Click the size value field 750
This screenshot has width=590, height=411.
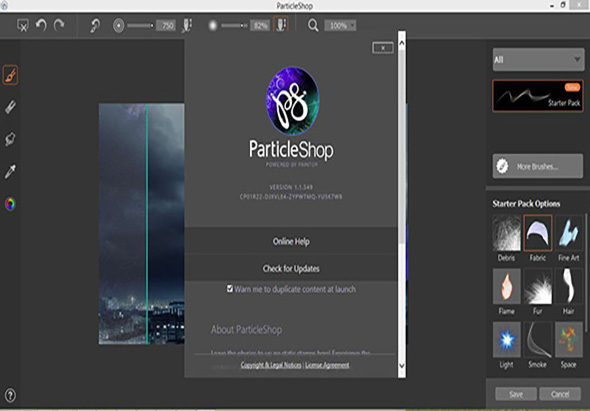[166, 26]
